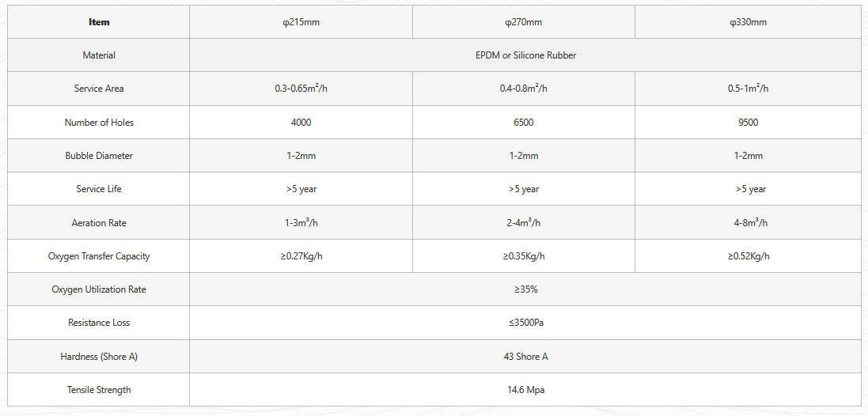Select the "43 Shore A" hardness value
The height and width of the screenshot is (416, 868).
coord(525,357)
